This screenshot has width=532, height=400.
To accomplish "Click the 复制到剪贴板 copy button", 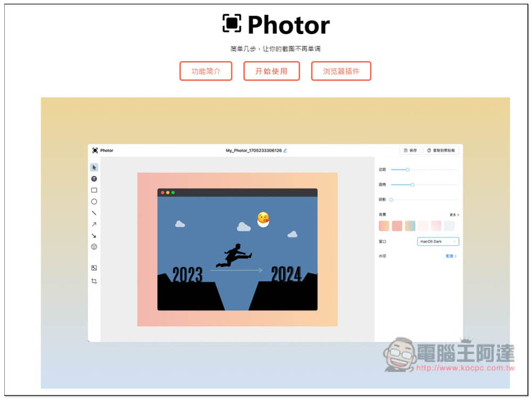I will tap(441, 150).
